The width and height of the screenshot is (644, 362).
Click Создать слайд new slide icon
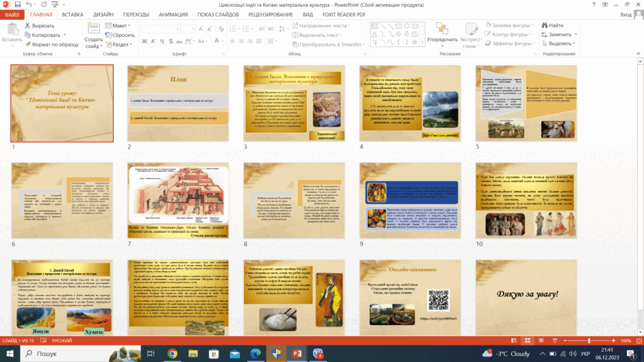pos(94,29)
